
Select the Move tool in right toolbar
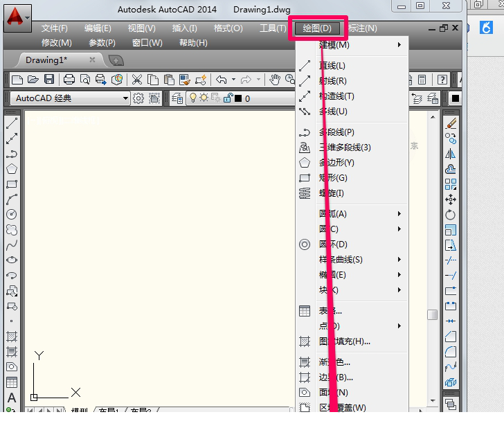point(451,199)
